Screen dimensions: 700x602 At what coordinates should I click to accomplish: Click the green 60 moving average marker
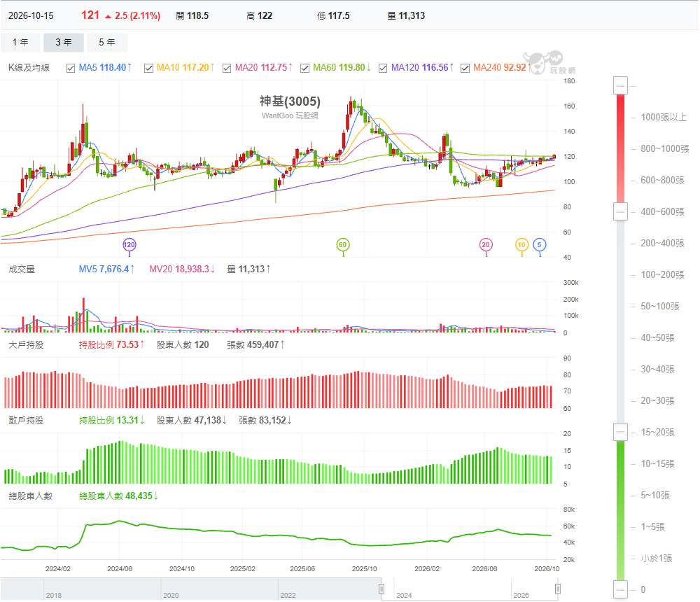click(x=343, y=245)
